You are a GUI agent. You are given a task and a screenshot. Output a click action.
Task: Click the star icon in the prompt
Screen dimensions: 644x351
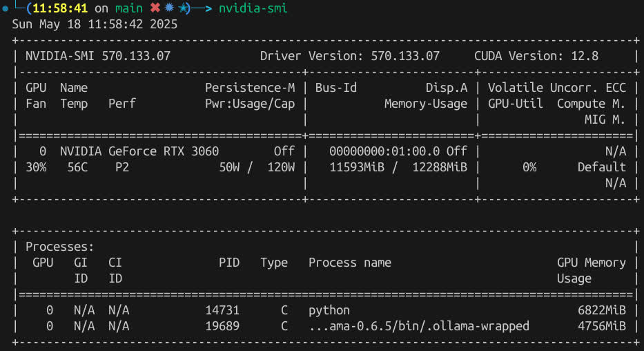183,8
